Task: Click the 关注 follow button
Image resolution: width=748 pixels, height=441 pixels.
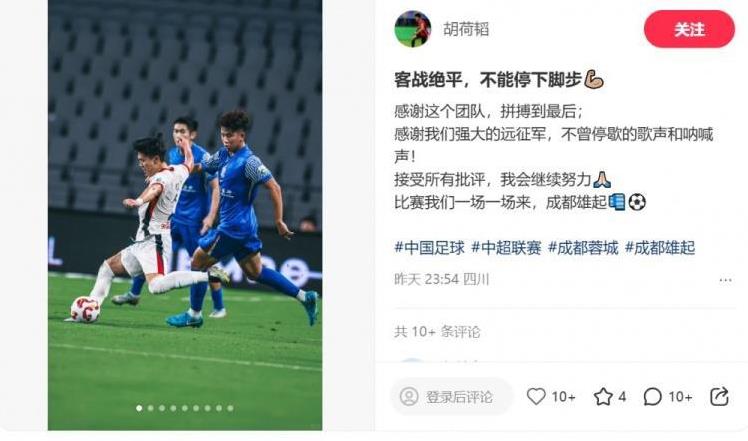Action: point(689,29)
